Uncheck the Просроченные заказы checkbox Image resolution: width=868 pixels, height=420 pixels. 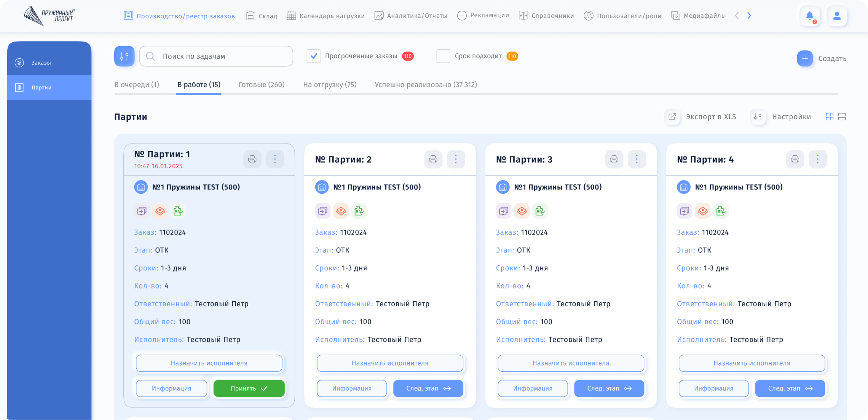pyautogui.click(x=313, y=56)
